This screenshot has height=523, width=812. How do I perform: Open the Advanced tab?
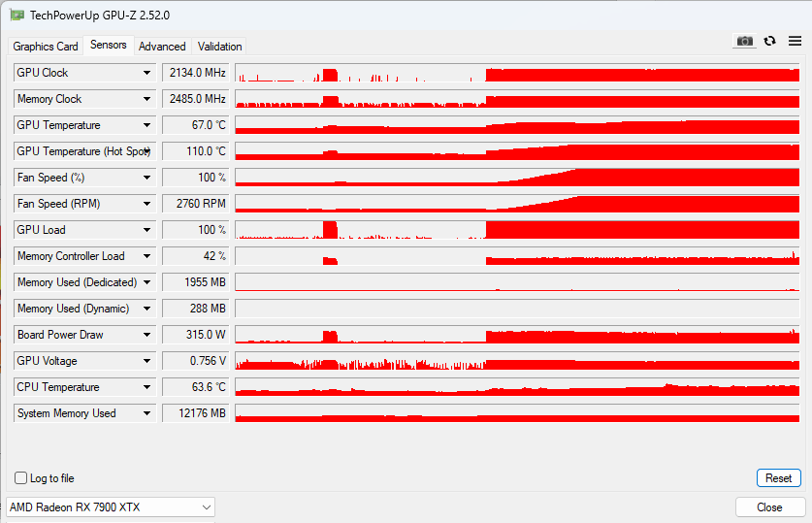click(x=162, y=46)
